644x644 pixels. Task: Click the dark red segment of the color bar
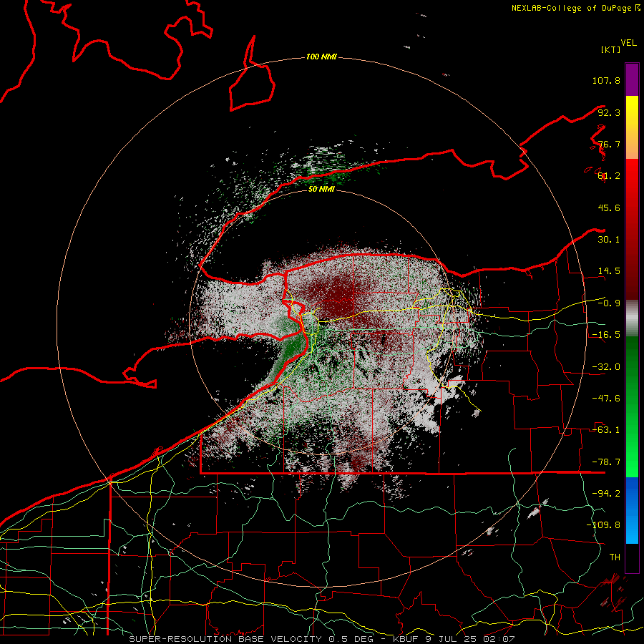coord(632,229)
